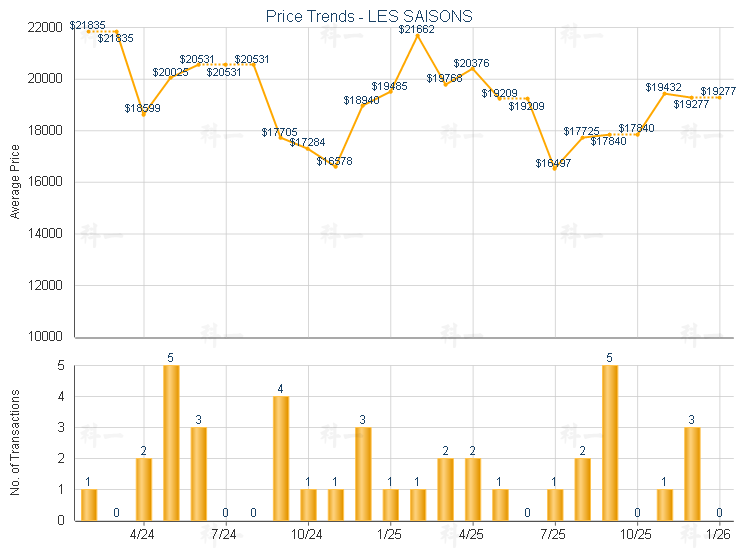Select the 10/25 x-axis date label
This screenshot has width=740, height=550.
[637, 536]
